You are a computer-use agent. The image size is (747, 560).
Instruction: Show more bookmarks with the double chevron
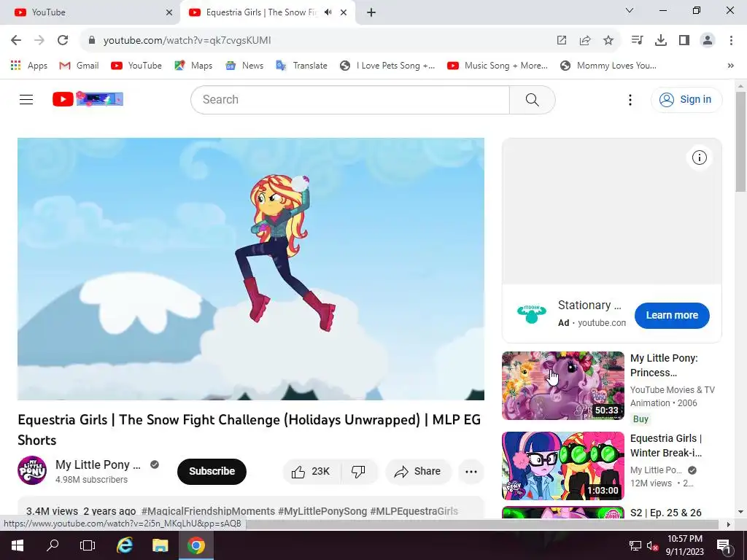point(730,66)
